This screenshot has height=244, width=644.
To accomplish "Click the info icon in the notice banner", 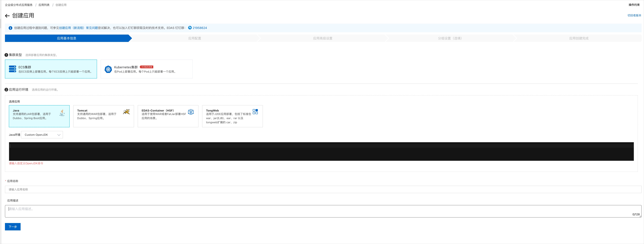I will [10, 28].
